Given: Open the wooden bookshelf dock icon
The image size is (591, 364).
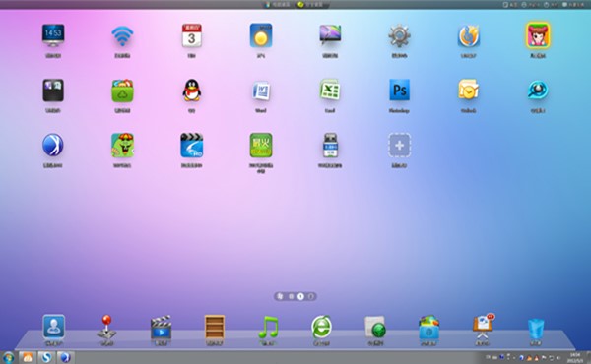Looking at the screenshot, I should coord(215,327).
